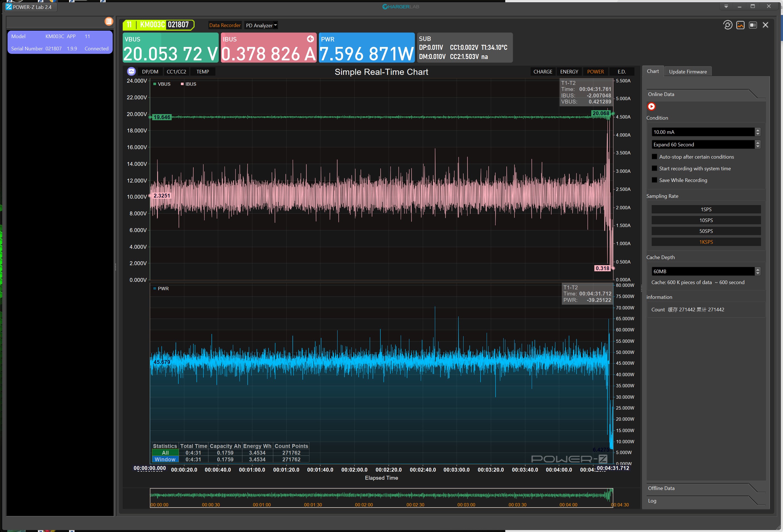Click the orange device list icon

(x=109, y=21)
